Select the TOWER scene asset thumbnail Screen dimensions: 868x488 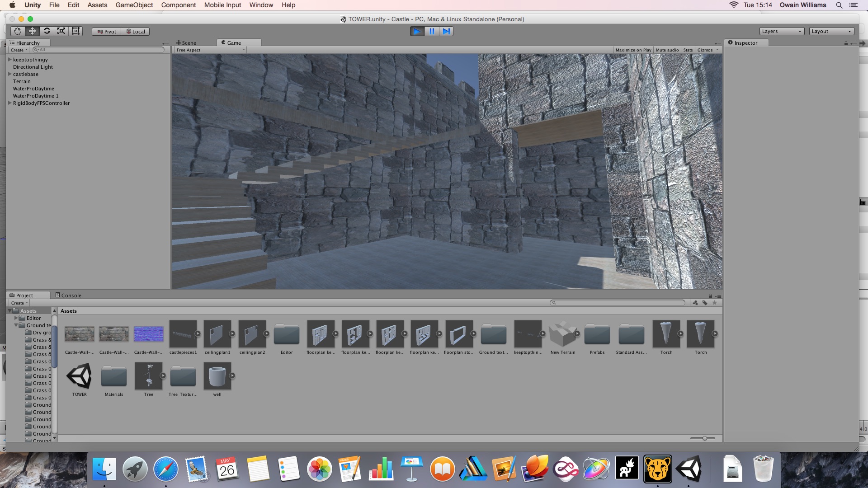79,376
